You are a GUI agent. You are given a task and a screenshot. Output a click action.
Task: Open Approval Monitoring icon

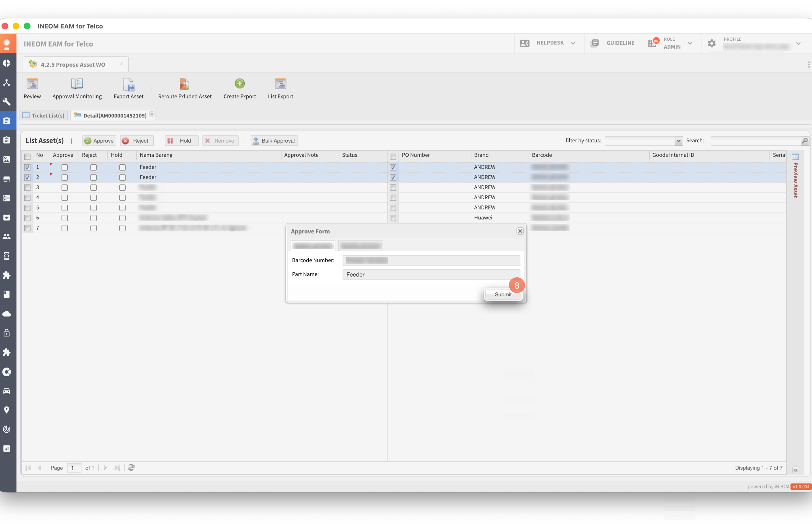[77, 84]
